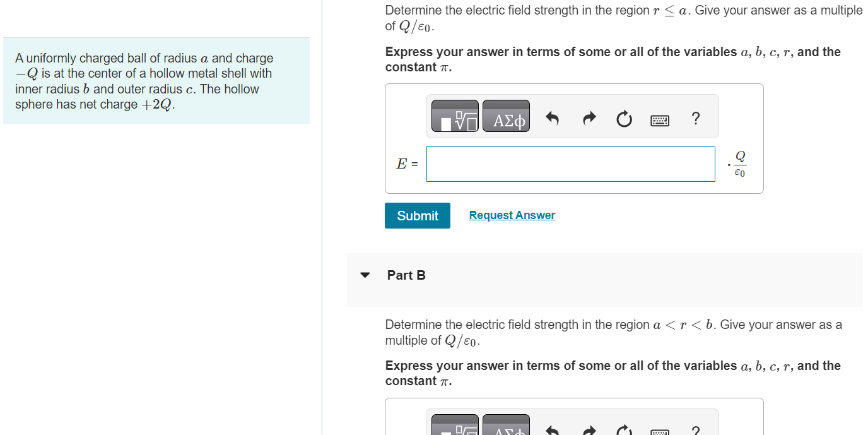Select the E = answer input box
Screen dimensions: 868x435
pos(570,164)
